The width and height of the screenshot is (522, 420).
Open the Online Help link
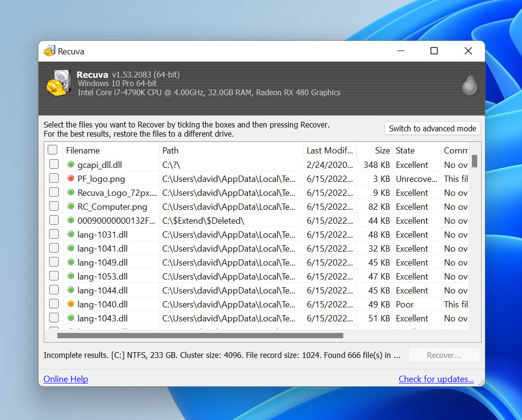pyautogui.click(x=65, y=379)
